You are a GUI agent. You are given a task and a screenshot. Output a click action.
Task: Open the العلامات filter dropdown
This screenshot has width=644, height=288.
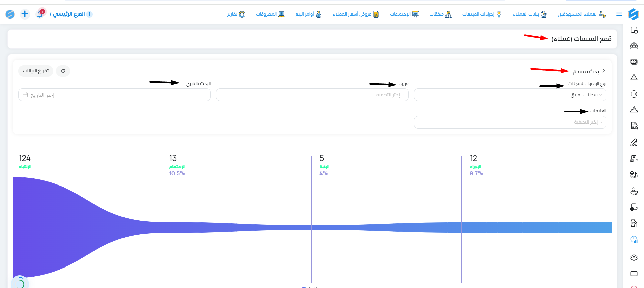coord(510,122)
